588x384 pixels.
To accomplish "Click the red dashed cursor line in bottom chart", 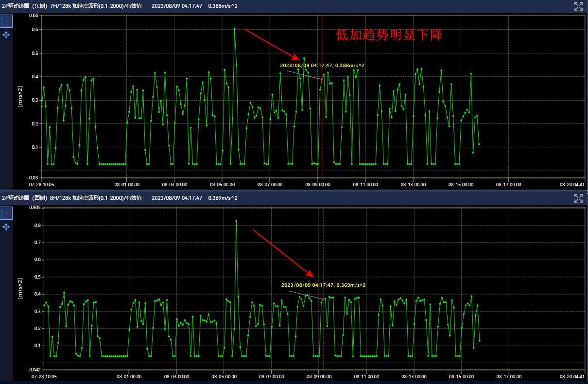I will pos(324,331).
